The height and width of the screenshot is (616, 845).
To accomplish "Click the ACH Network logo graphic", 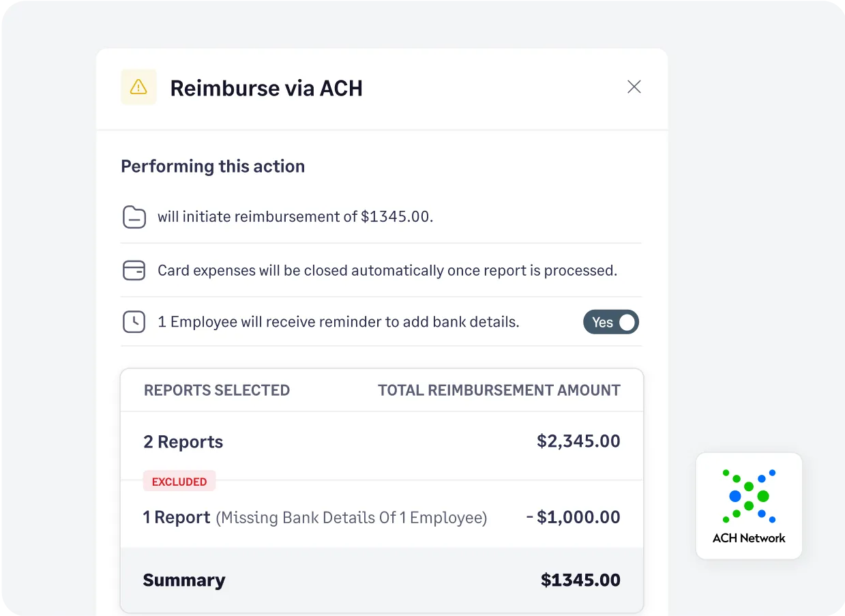I will pyautogui.click(x=749, y=495).
